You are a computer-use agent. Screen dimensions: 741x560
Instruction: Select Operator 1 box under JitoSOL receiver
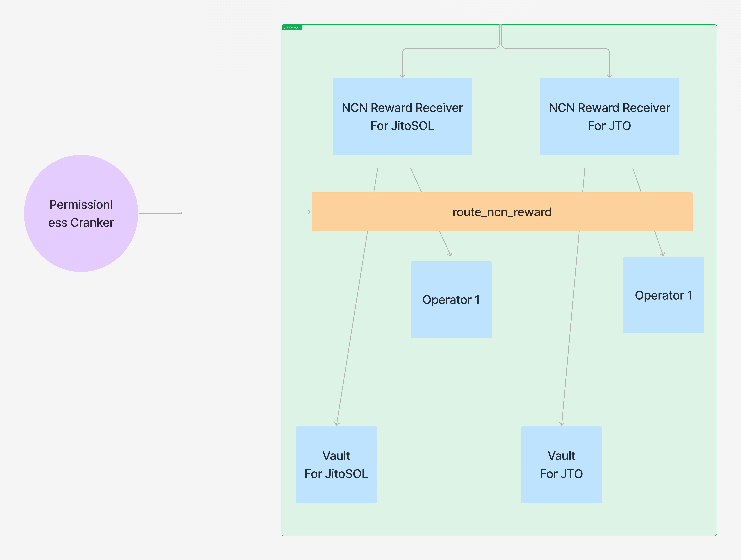point(451,300)
